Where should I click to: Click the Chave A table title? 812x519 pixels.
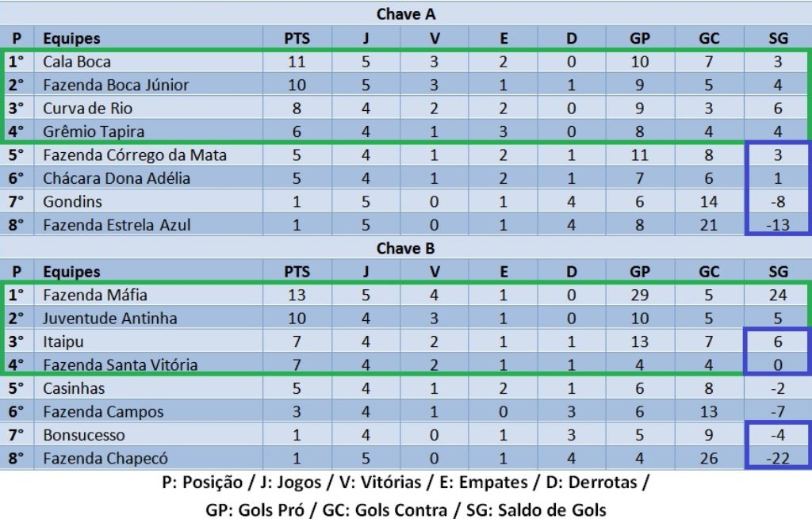coord(405,14)
